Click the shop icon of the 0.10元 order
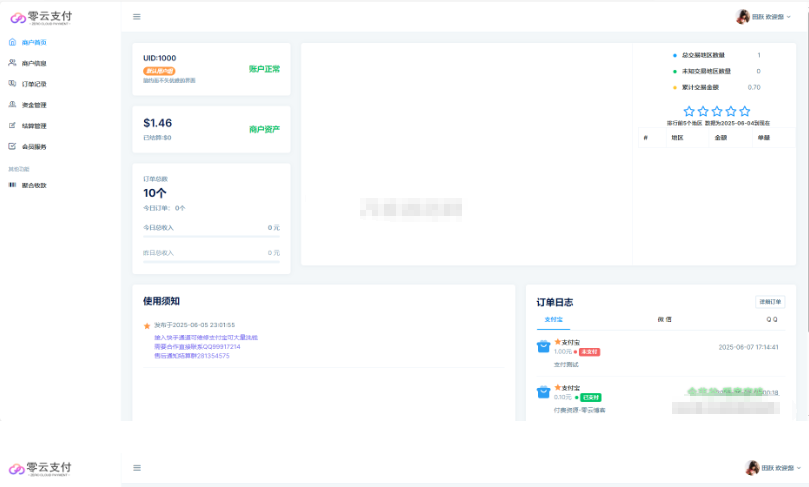 (x=543, y=392)
